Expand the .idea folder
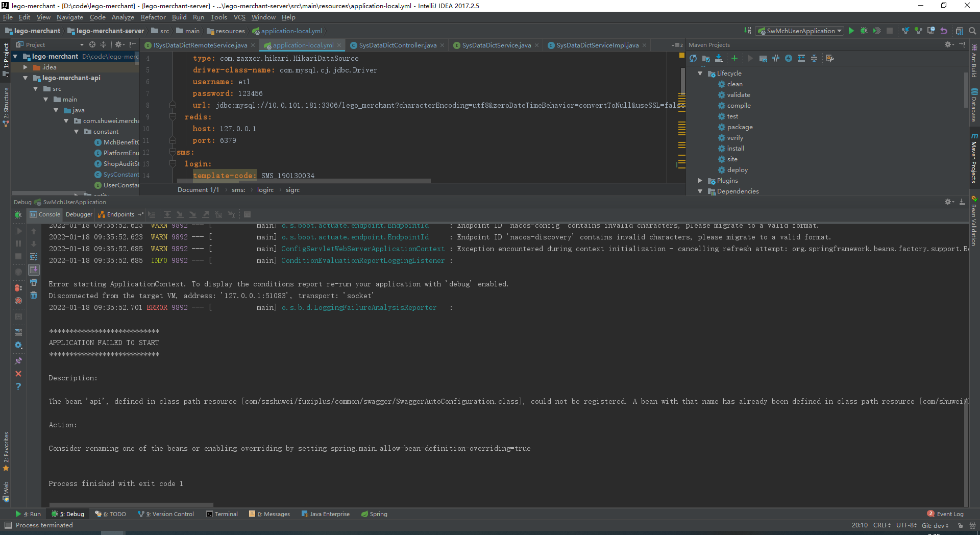This screenshot has height=535, width=980. pyautogui.click(x=25, y=67)
